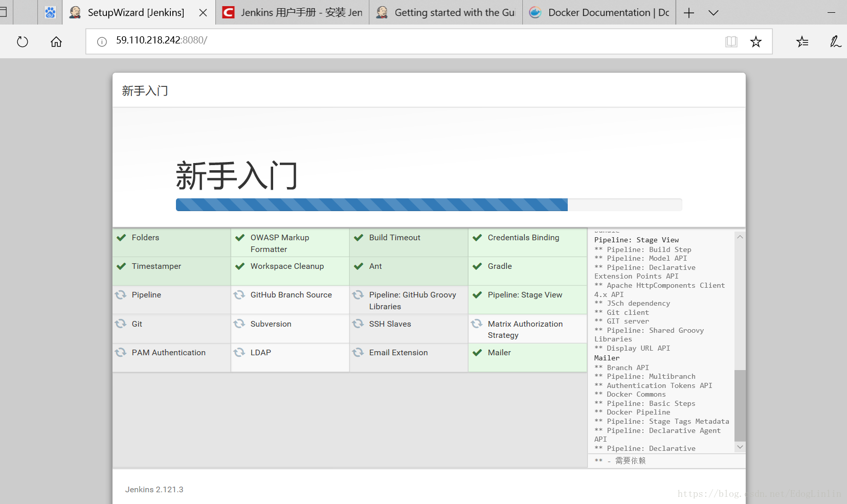Viewport: 847px width, 504px height.
Task: Open reading view book icon
Action: tap(731, 41)
